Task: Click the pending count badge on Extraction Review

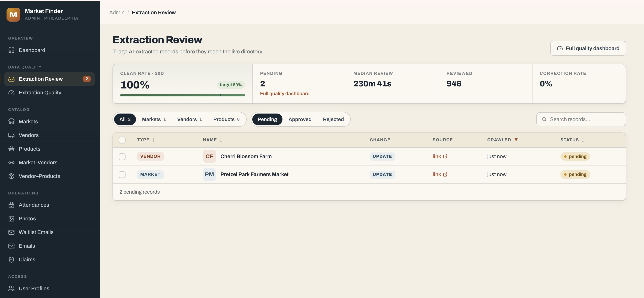Action: [86, 79]
